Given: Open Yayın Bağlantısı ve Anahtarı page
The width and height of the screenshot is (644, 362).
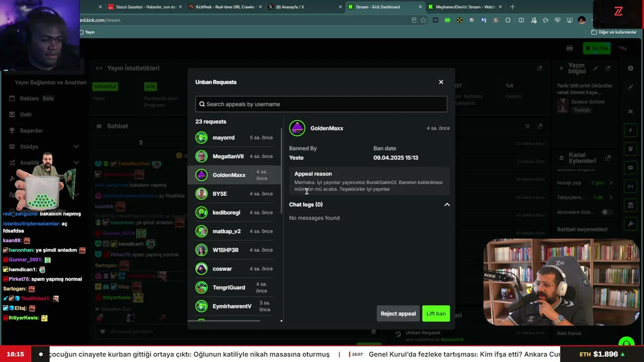Looking at the screenshot, I should [x=50, y=82].
